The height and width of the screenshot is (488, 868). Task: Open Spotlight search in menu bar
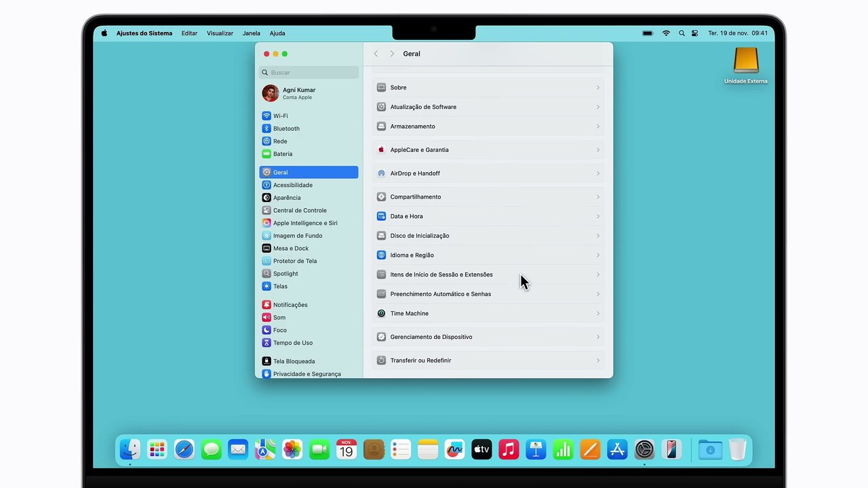coord(682,33)
